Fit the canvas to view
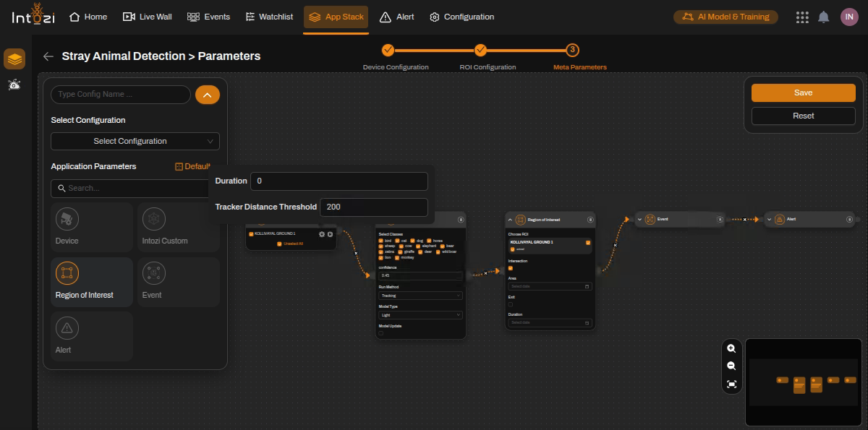 point(731,384)
